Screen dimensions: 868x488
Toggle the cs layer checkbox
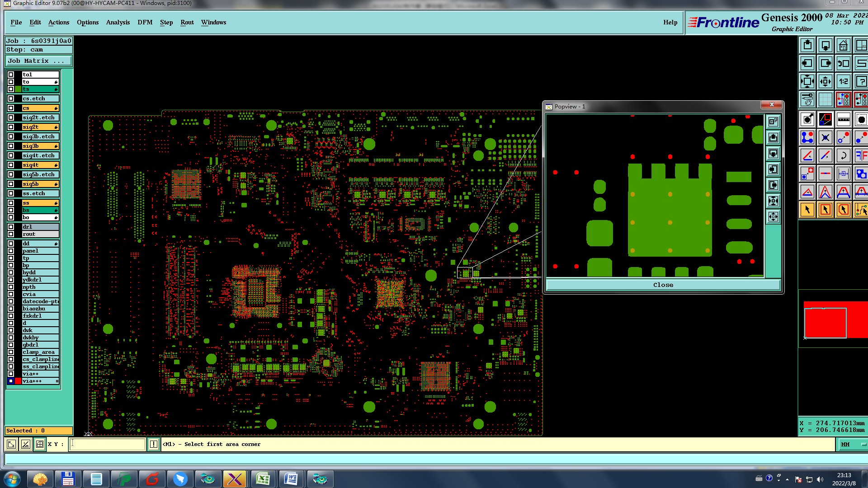click(11, 108)
